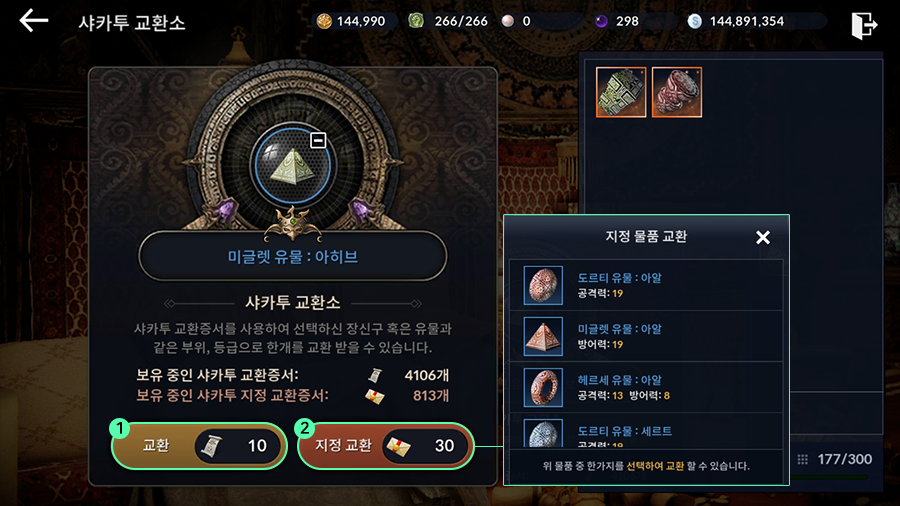Tap the gold coin currency icon
This screenshot has height=506, width=900.
coord(324,21)
